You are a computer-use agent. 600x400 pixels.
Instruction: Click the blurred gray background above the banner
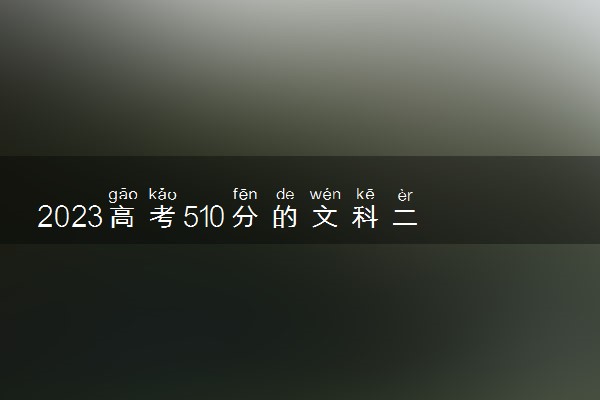[300, 78]
